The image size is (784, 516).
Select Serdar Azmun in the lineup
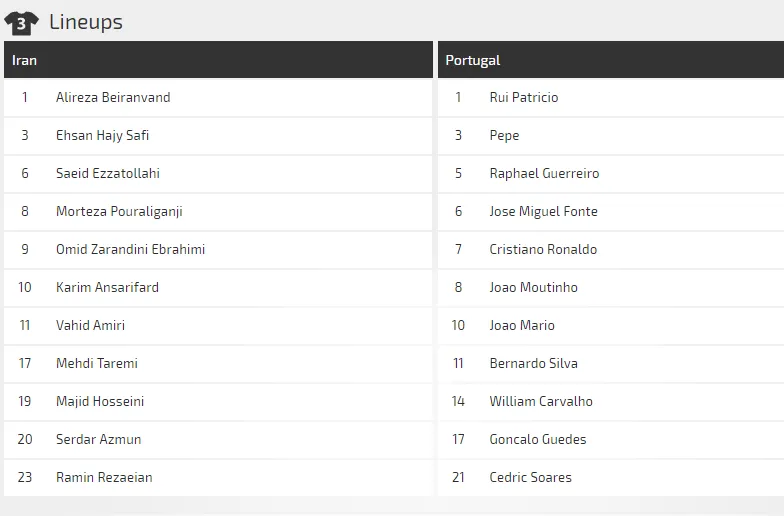[x=98, y=439]
